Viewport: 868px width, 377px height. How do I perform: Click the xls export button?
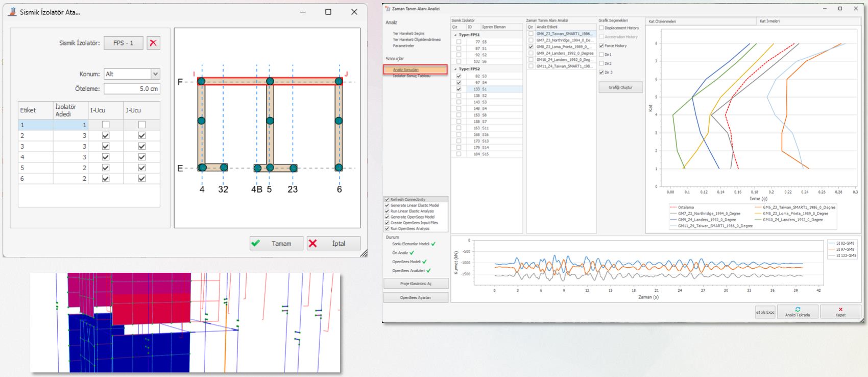coord(765,312)
